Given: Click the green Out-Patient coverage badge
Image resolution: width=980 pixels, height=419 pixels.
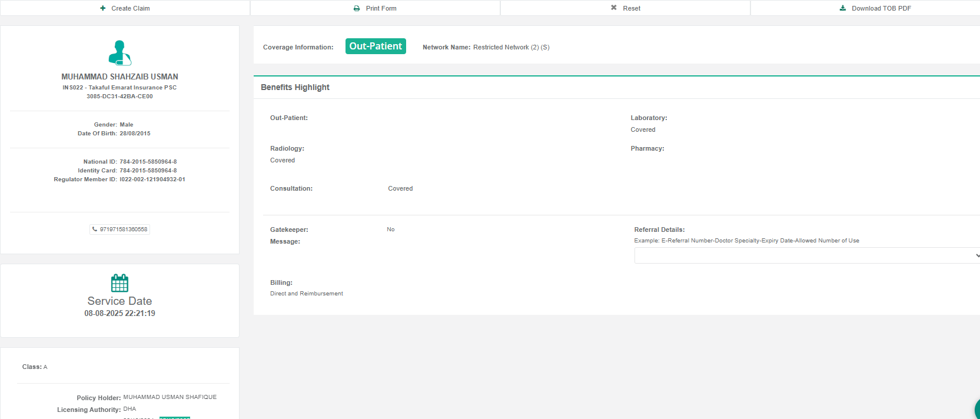Looking at the screenshot, I should pyautogui.click(x=376, y=46).
